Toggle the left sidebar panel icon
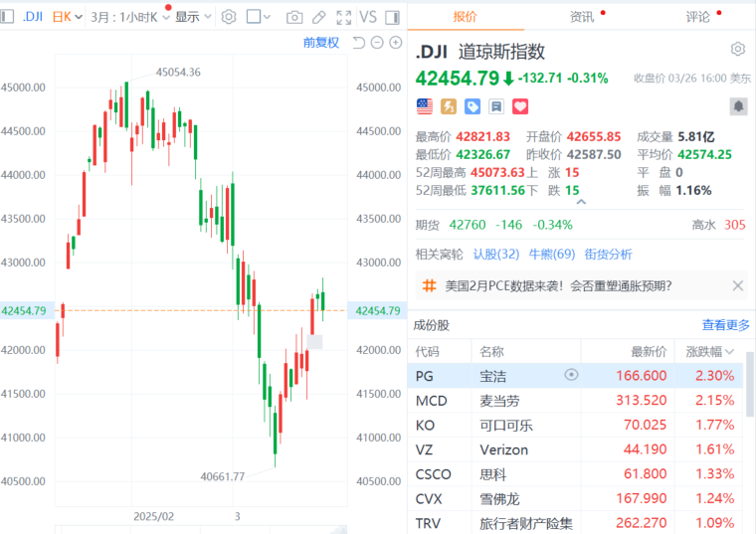The image size is (756, 534). coord(7,17)
